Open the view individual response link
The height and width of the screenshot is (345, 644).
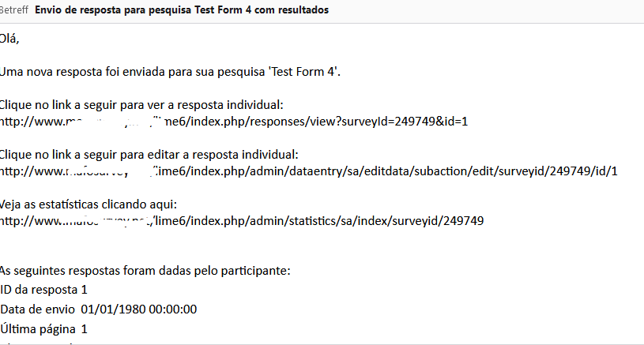(x=237, y=122)
